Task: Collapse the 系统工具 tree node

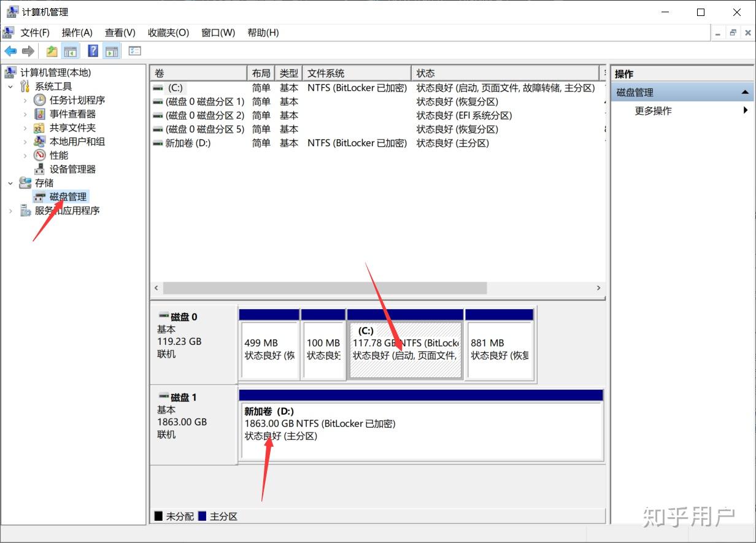Action: tap(10, 87)
